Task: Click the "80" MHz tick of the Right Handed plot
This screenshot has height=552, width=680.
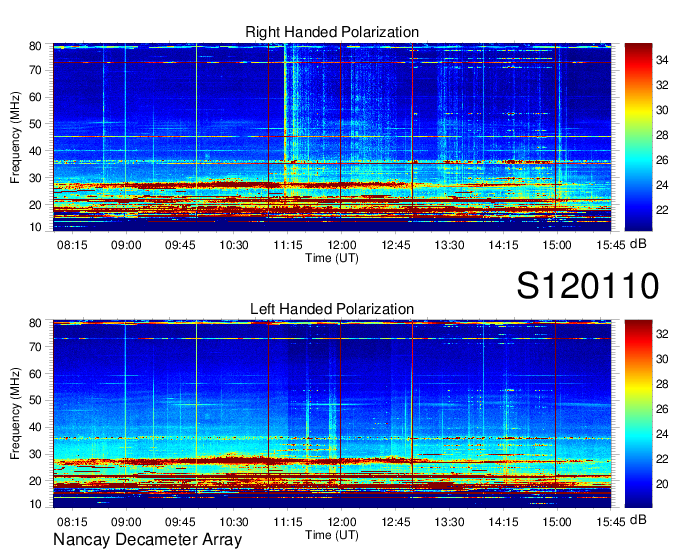Action: [x=35, y=46]
